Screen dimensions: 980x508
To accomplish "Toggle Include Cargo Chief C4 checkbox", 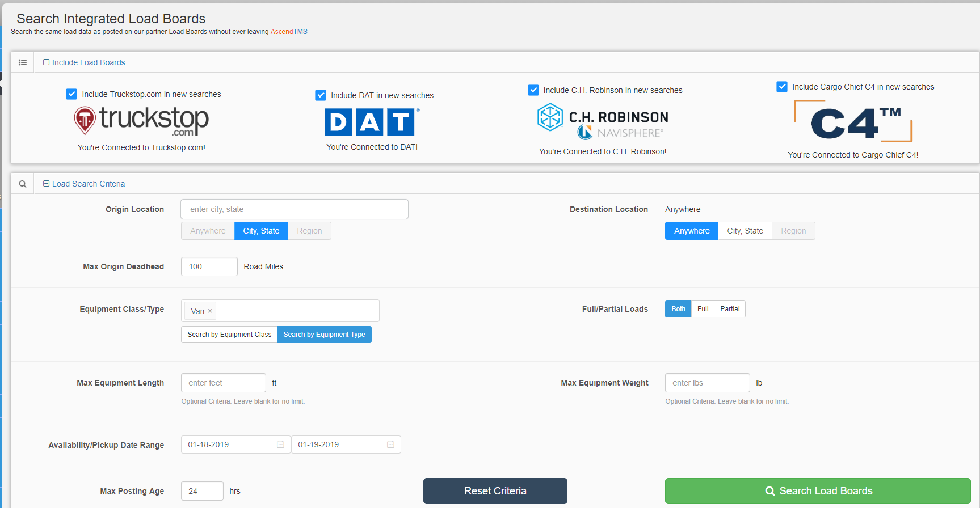I will pyautogui.click(x=782, y=87).
